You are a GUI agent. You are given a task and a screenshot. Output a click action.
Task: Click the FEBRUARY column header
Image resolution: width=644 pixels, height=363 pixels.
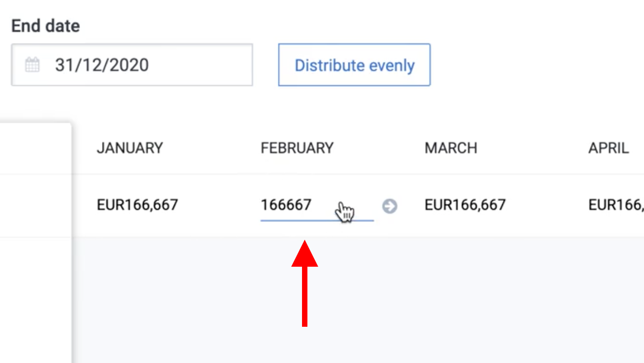tap(297, 148)
